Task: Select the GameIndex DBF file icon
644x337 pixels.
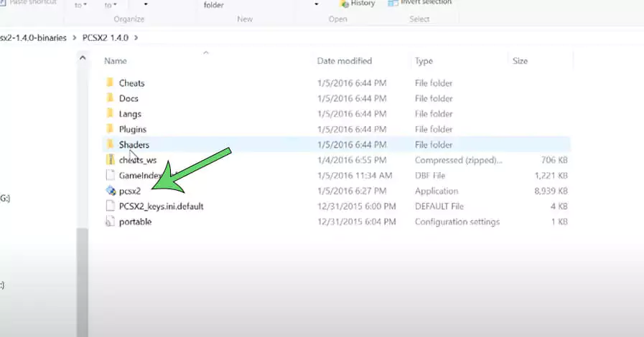Action: click(x=110, y=175)
